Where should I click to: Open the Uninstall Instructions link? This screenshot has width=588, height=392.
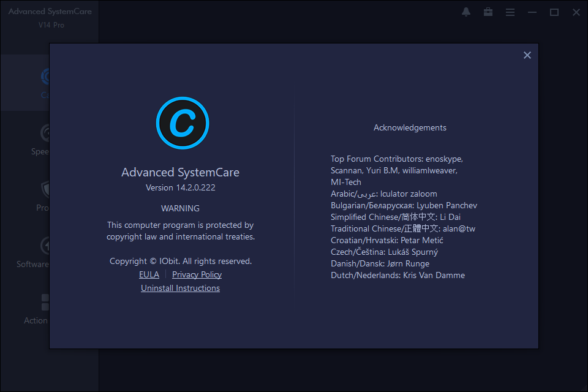(180, 288)
